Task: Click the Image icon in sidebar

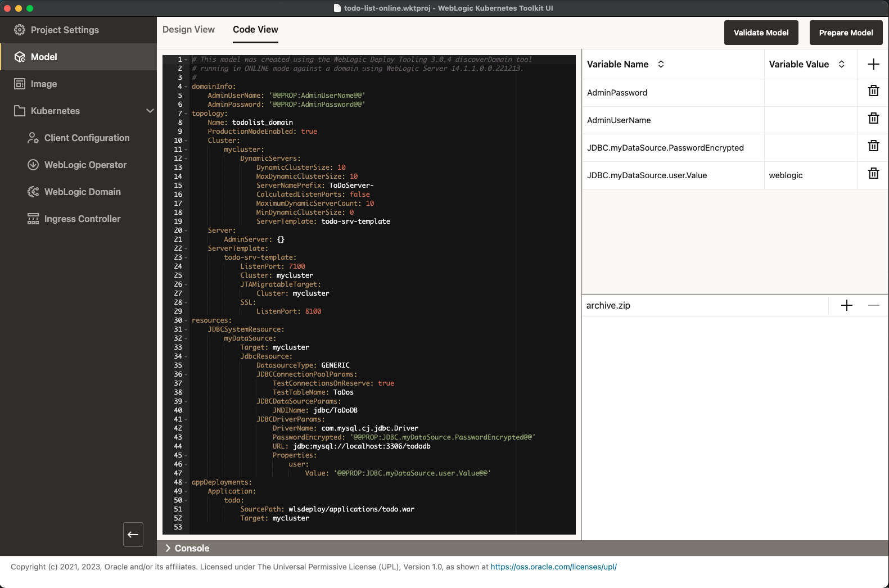Action: (20, 84)
